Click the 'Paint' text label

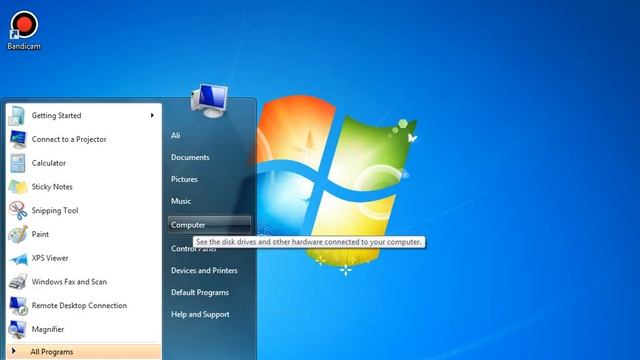click(x=40, y=234)
